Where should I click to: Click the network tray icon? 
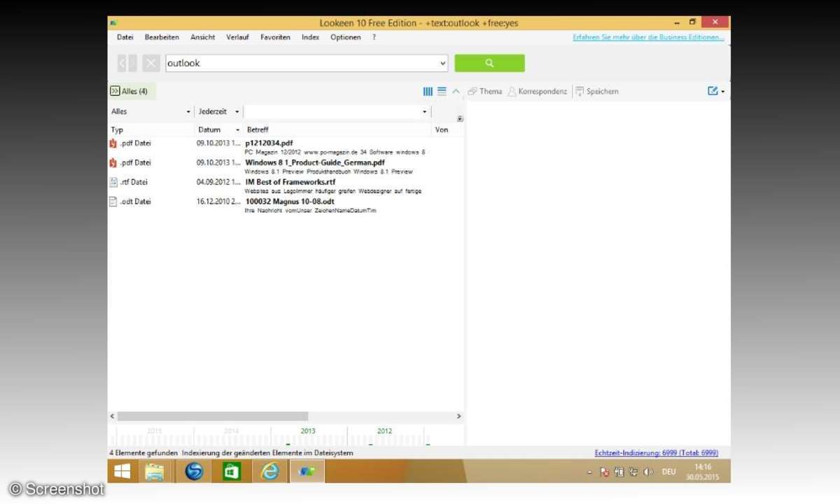click(x=633, y=472)
